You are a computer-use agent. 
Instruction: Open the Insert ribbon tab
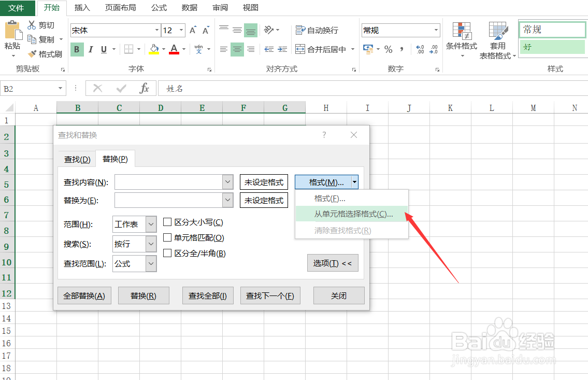coord(83,7)
